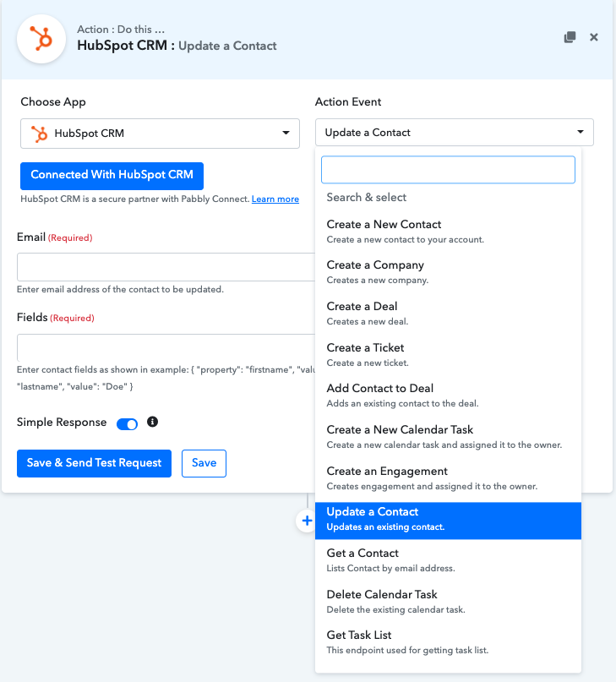616x682 pixels.
Task: Collapse the Action Event dropdown
Action: coord(455,133)
